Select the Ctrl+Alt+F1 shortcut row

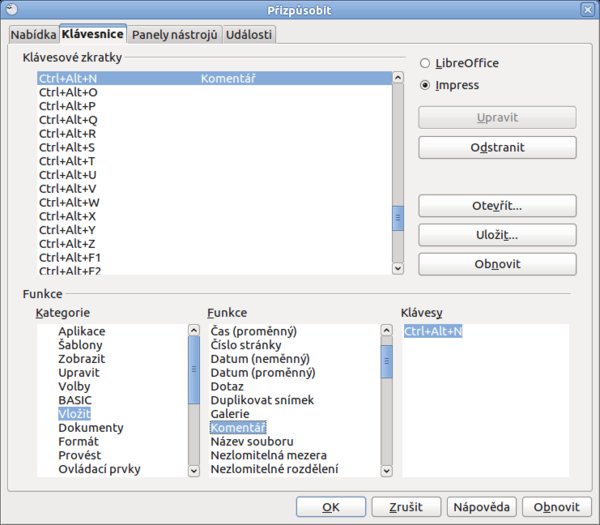coord(214,258)
